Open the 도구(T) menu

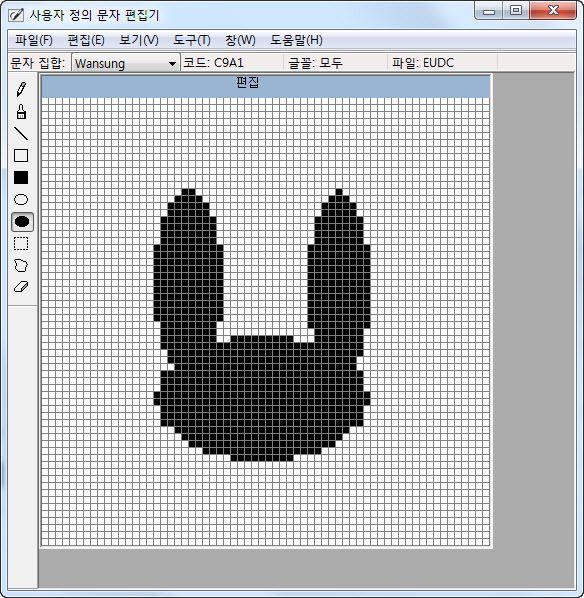click(191, 40)
